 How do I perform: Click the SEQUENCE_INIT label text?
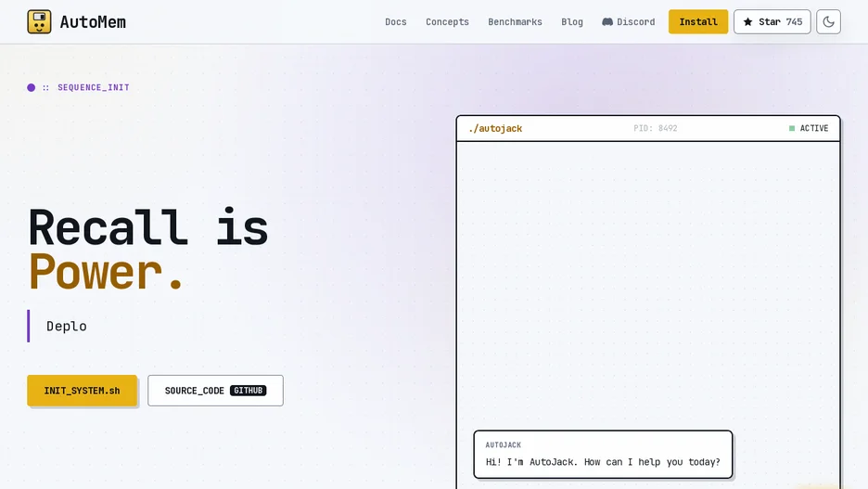[x=94, y=87]
